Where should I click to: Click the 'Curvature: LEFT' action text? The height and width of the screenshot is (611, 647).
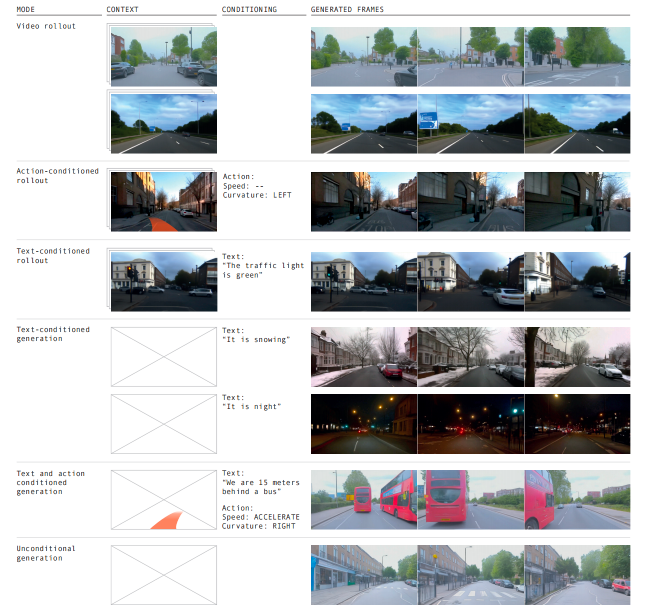coord(257,195)
